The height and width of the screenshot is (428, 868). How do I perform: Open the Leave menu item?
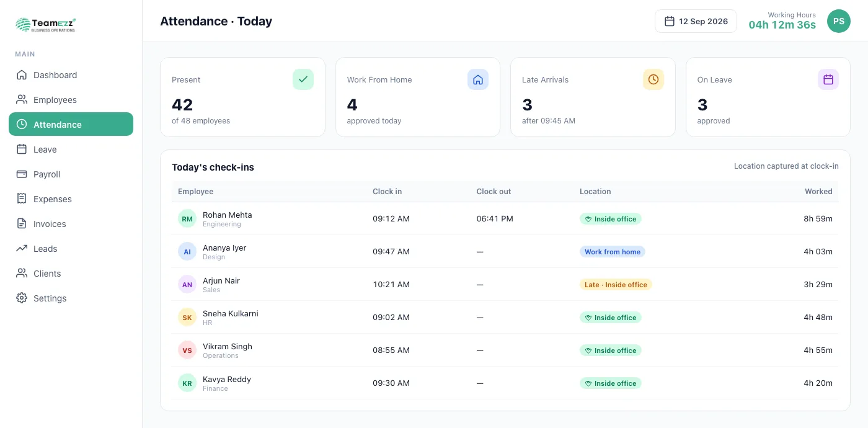pyautogui.click(x=71, y=149)
